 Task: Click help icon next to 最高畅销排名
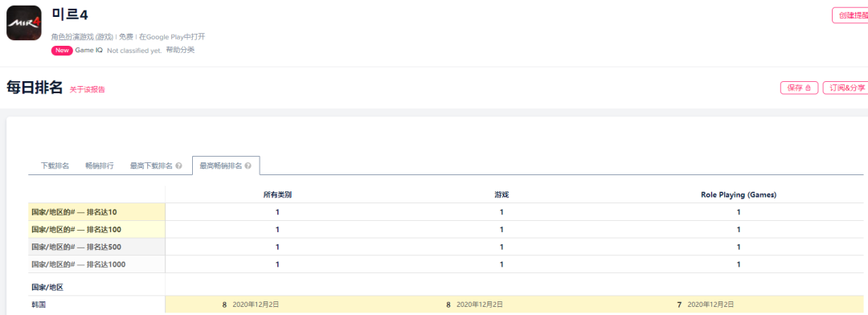pos(248,166)
